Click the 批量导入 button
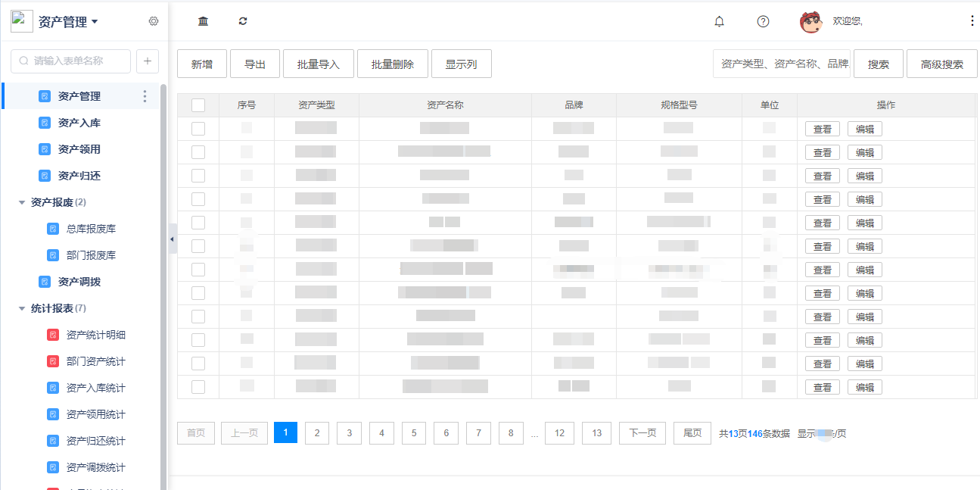This screenshot has width=980, height=490. point(319,64)
